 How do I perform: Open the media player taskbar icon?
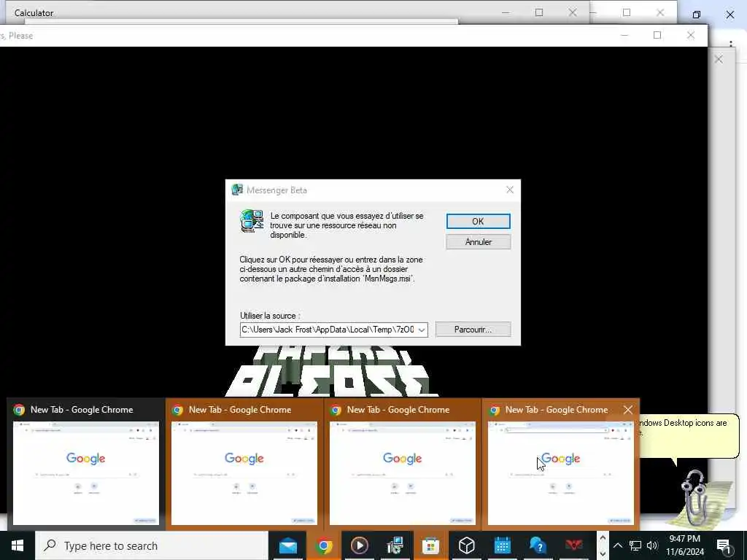pyautogui.click(x=359, y=545)
